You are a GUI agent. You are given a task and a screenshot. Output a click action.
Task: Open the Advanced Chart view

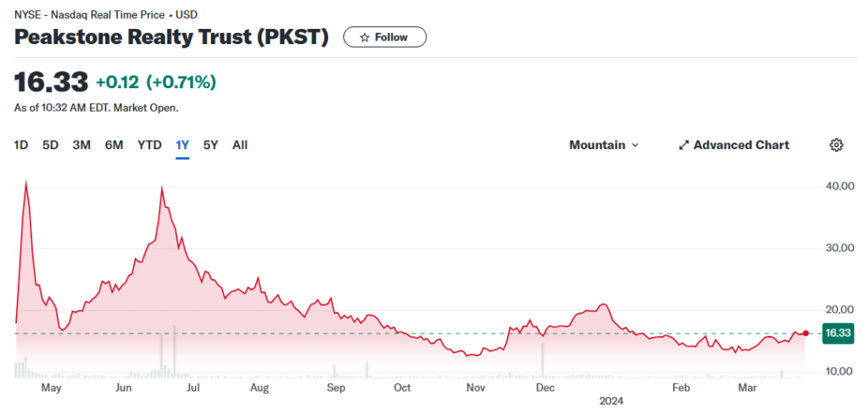[x=733, y=145]
